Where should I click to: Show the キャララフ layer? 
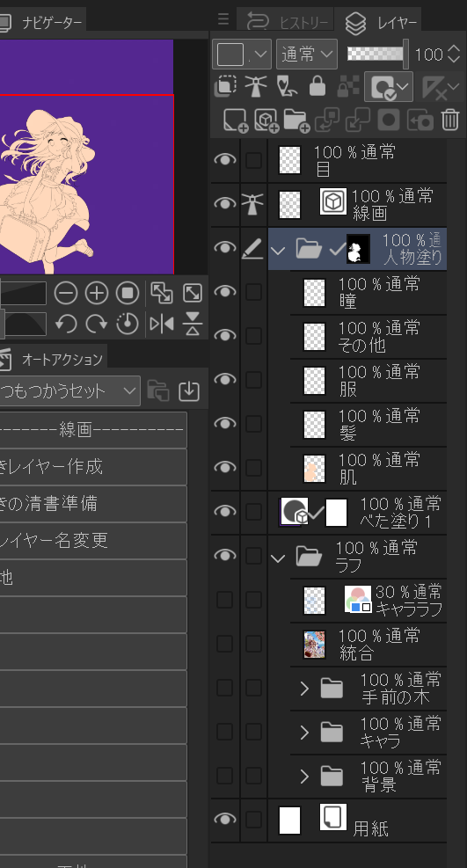tap(224, 600)
